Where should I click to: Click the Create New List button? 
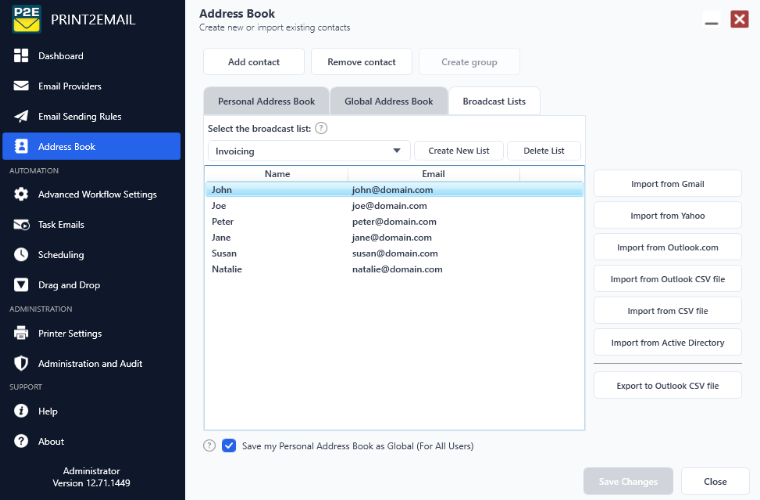[x=459, y=151]
